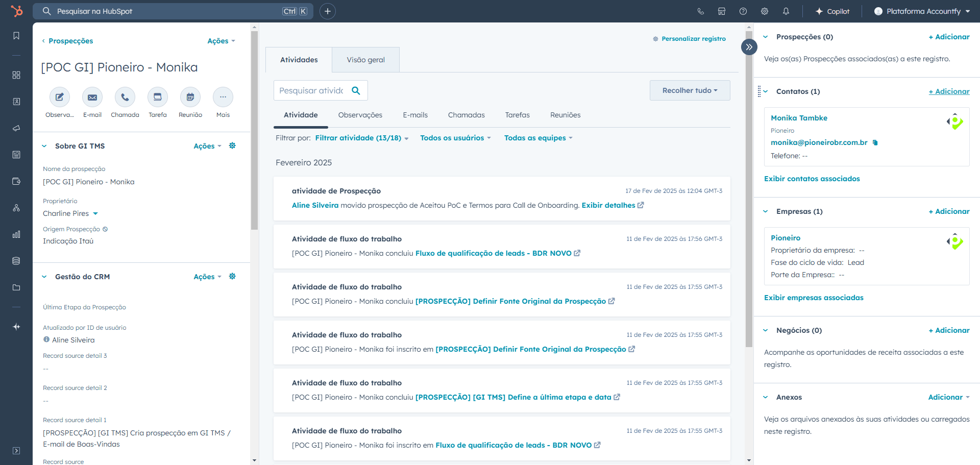Open the Settings gear in top bar
Screen dimensions: 980x465
click(x=765, y=11)
